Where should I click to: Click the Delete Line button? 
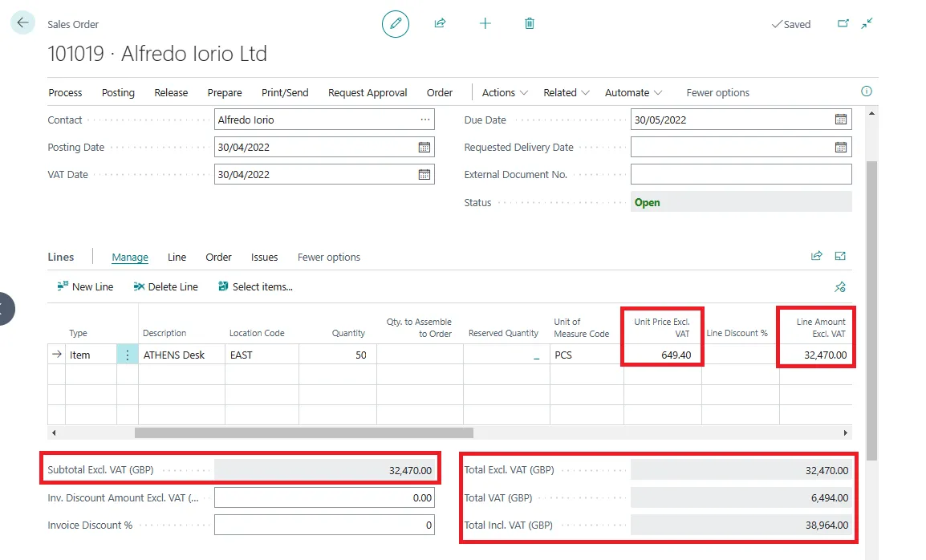(165, 286)
